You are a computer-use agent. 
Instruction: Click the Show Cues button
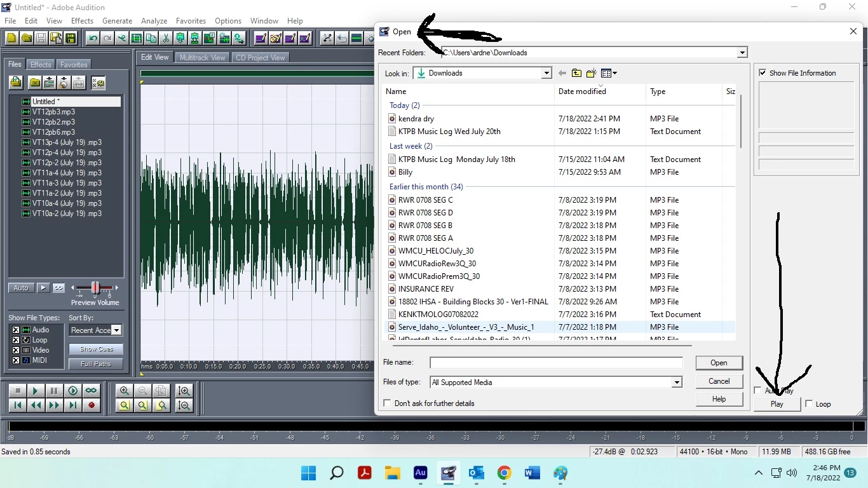[97, 349]
